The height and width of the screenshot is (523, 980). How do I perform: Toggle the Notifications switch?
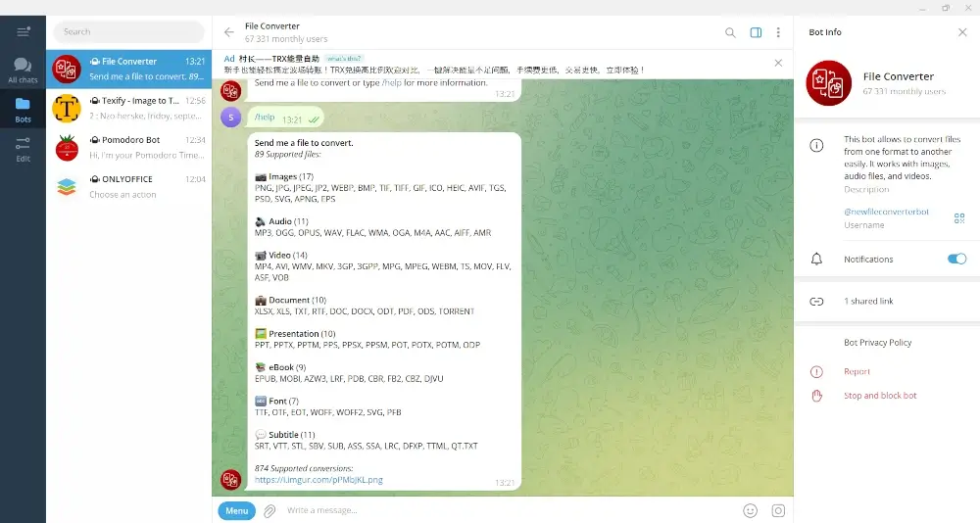coord(956,259)
